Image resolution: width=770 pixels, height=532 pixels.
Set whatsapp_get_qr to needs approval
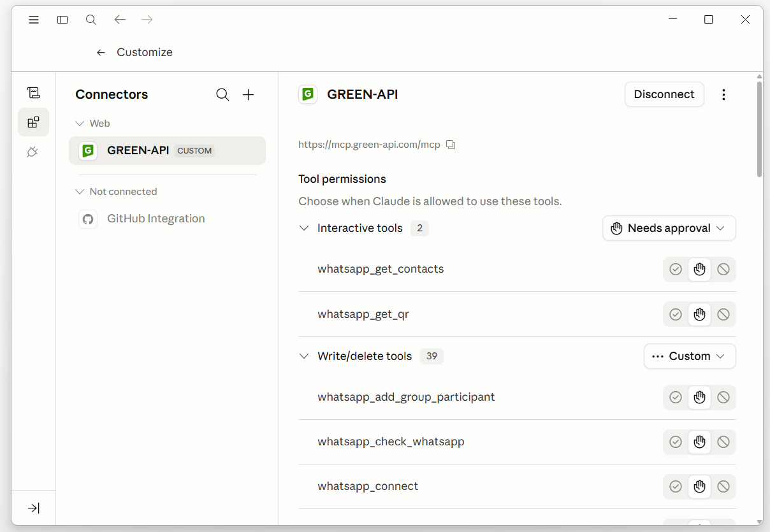(x=699, y=314)
